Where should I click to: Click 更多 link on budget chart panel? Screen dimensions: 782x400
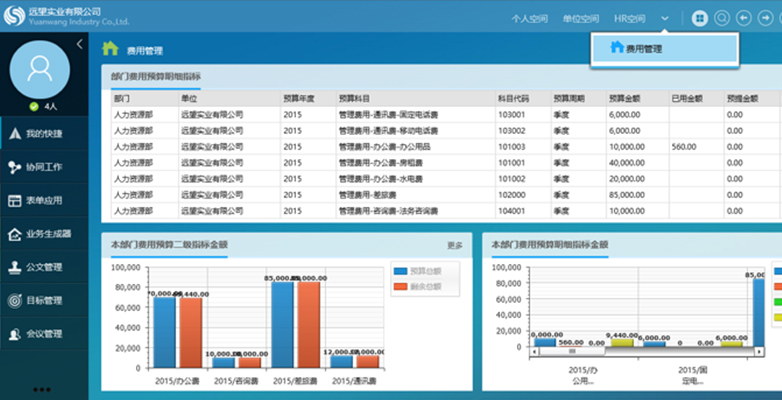[455, 245]
